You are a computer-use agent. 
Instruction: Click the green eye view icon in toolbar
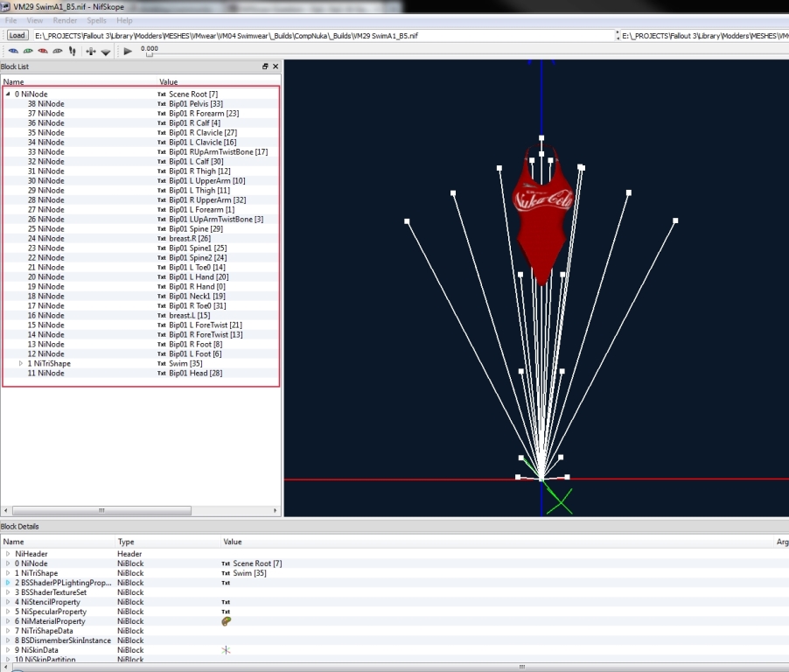pos(28,52)
